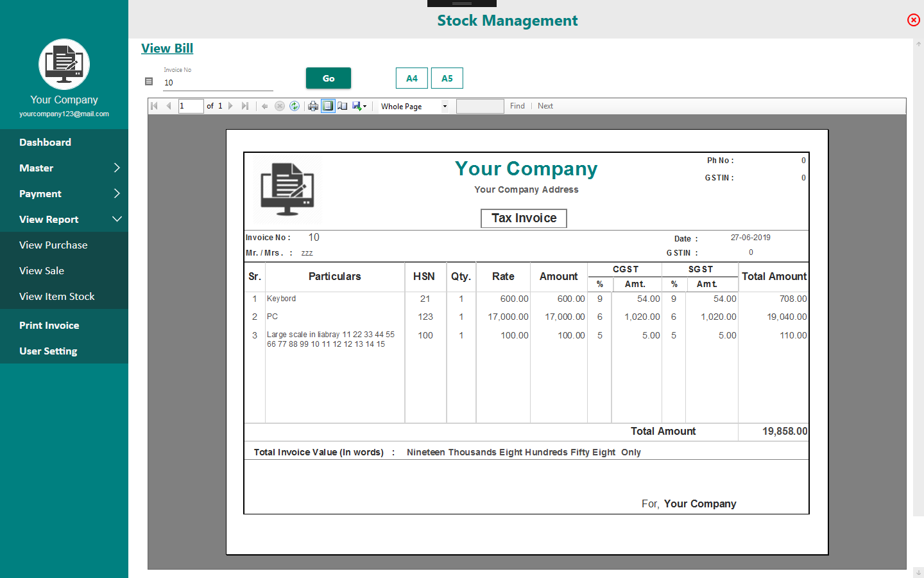The width and height of the screenshot is (924, 578).
Task: Open View Purchase report
Action: click(64, 245)
